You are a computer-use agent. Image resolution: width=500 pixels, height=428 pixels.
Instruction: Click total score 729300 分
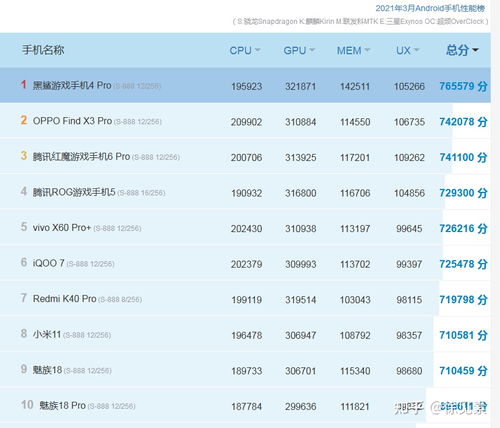(x=463, y=193)
